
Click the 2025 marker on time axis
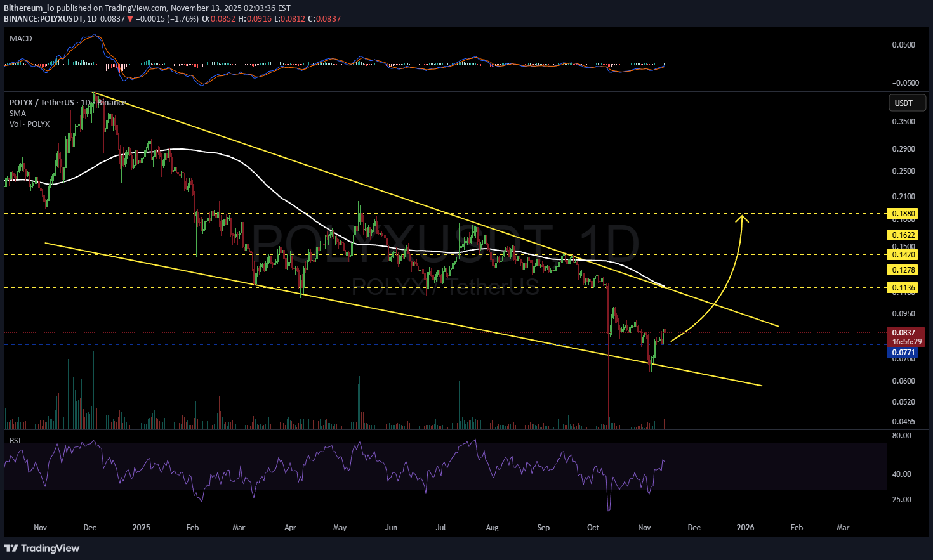click(x=142, y=528)
